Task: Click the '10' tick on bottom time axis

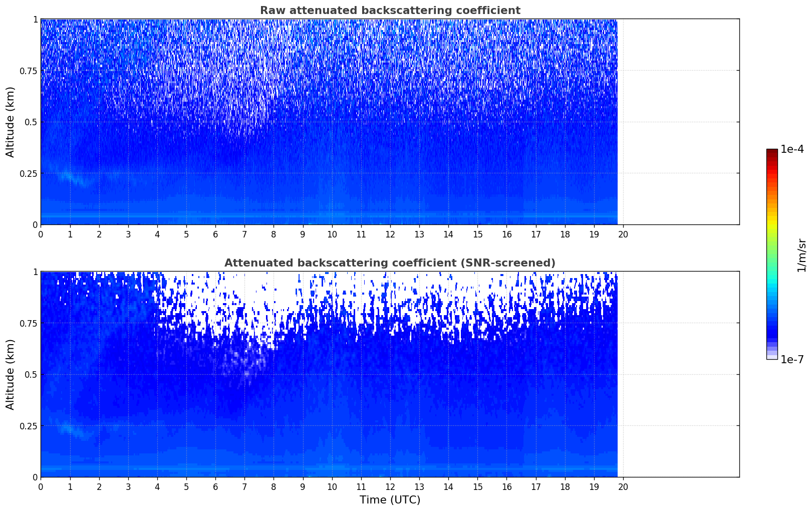Action: pos(332,486)
